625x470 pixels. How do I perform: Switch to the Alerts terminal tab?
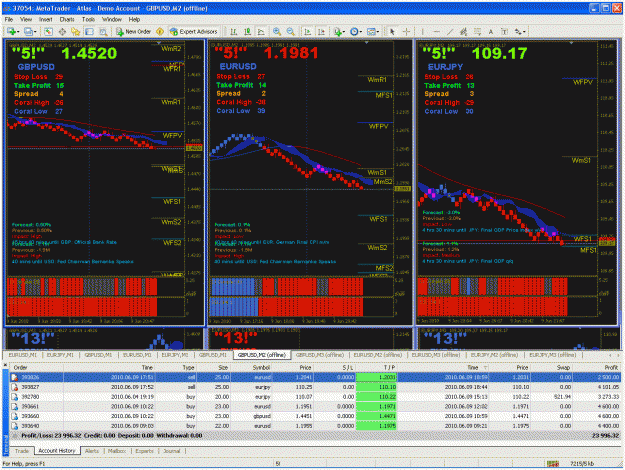pyautogui.click(x=92, y=451)
